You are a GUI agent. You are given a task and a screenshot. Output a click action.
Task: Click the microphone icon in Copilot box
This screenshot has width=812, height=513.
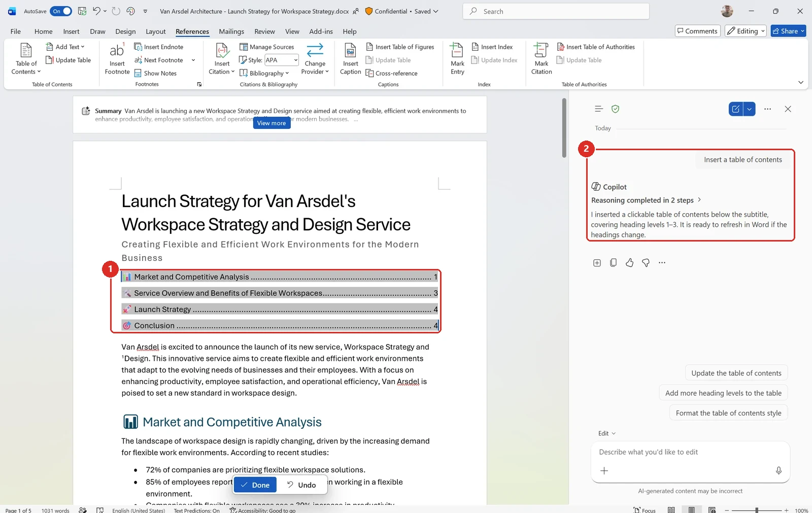coord(779,471)
